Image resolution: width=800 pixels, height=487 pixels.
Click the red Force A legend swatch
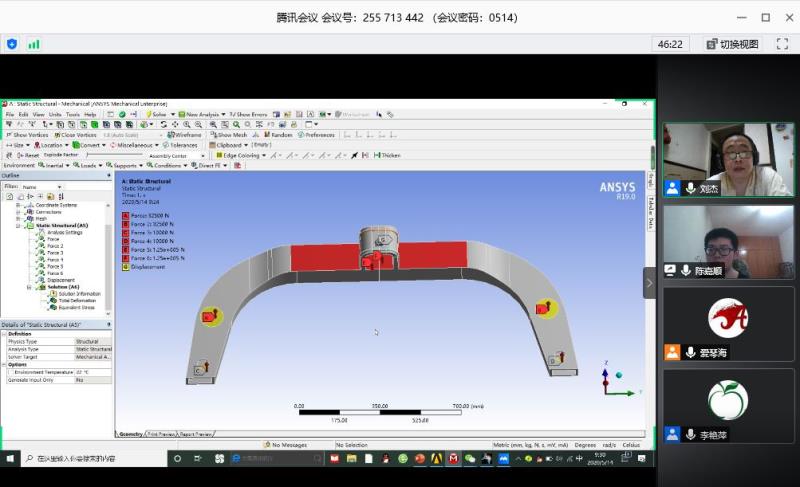[126, 216]
